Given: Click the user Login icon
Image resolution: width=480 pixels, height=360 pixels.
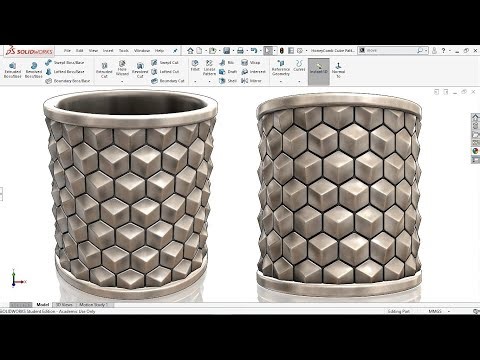Looking at the screenshot, I should coord(434,51).
